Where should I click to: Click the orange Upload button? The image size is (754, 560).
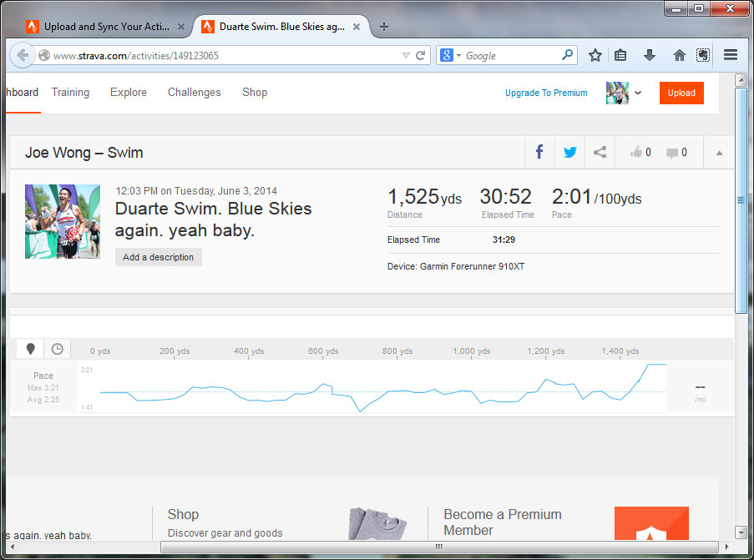[x=681, y=93]
